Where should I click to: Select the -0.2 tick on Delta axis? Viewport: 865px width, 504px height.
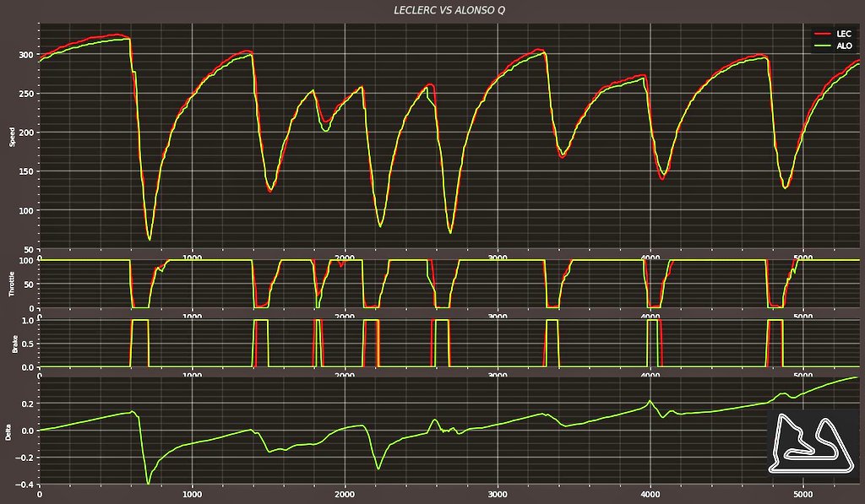pyautogui.click(x=26, y=458)
